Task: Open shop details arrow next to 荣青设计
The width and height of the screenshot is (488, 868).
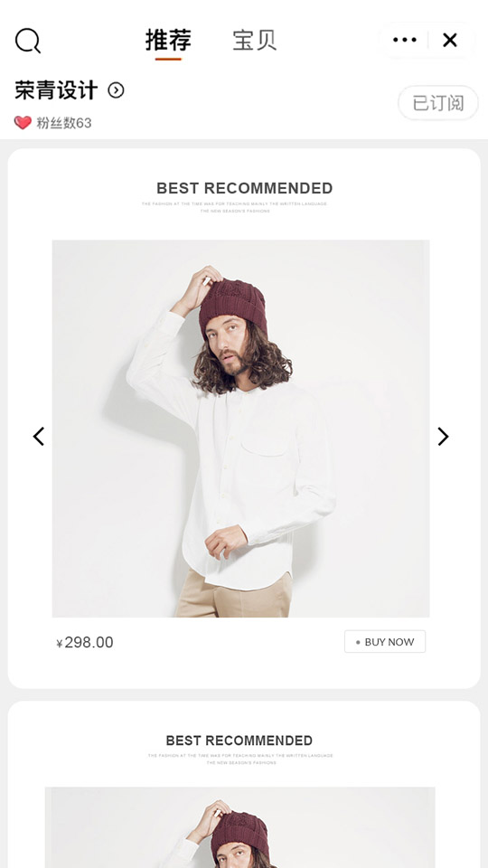Action: pos(116,90)
